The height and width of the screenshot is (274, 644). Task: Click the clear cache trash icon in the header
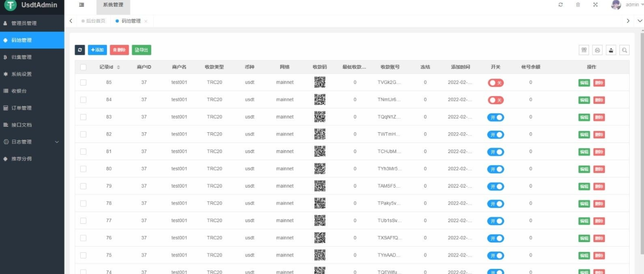click(578, 4)
